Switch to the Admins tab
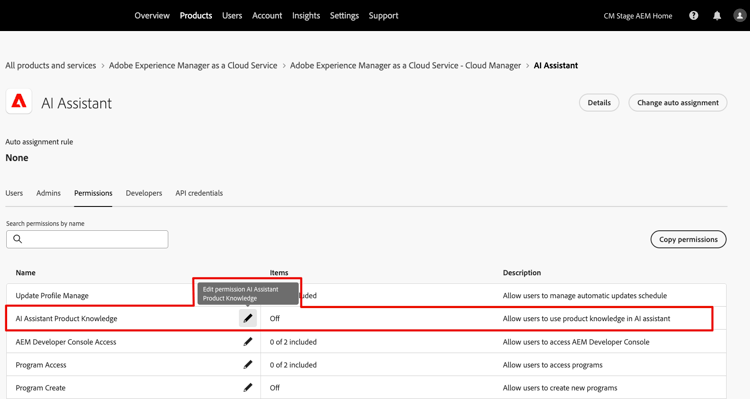The image size is (750, 399). click(48, 193)
